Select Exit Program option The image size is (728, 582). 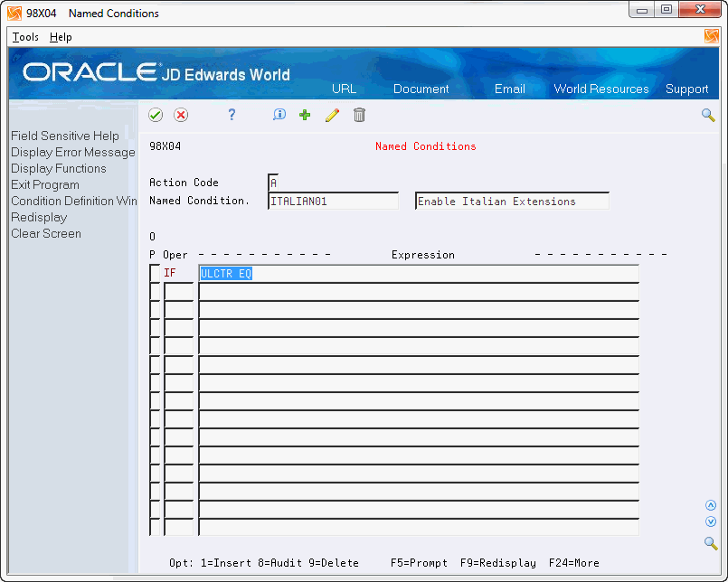pos(45,184)
